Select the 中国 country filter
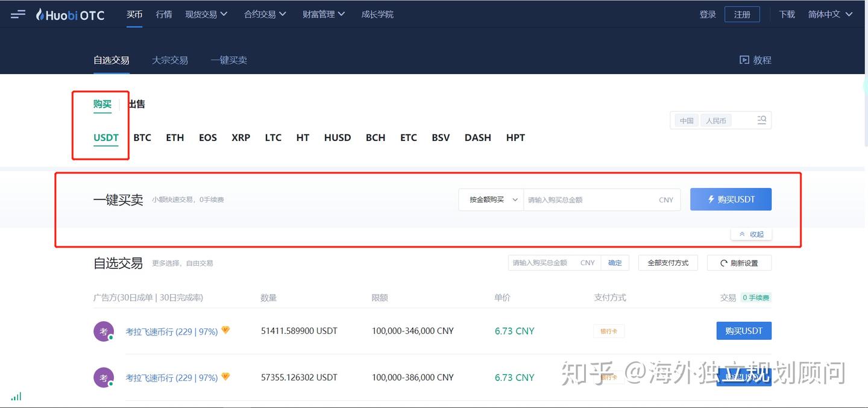The width and height of the screenshot is (868, 408). click(x=685, y=120)
